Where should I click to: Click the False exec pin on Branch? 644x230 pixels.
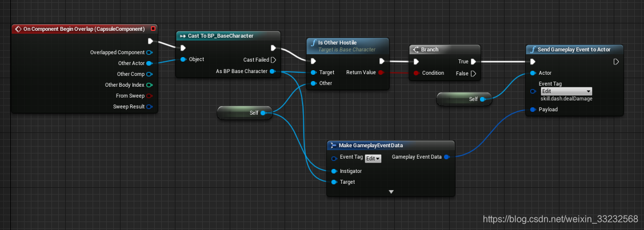(x=473, y=74)
